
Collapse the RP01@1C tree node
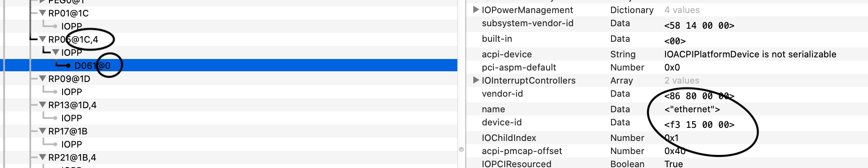click(43, 13)
